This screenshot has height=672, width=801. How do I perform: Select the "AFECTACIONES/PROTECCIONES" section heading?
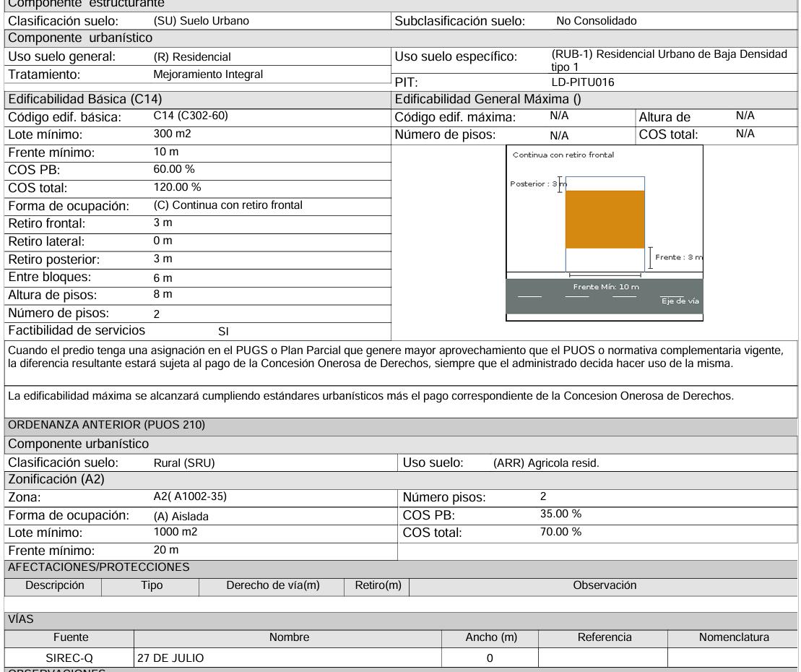pos(99,567)
